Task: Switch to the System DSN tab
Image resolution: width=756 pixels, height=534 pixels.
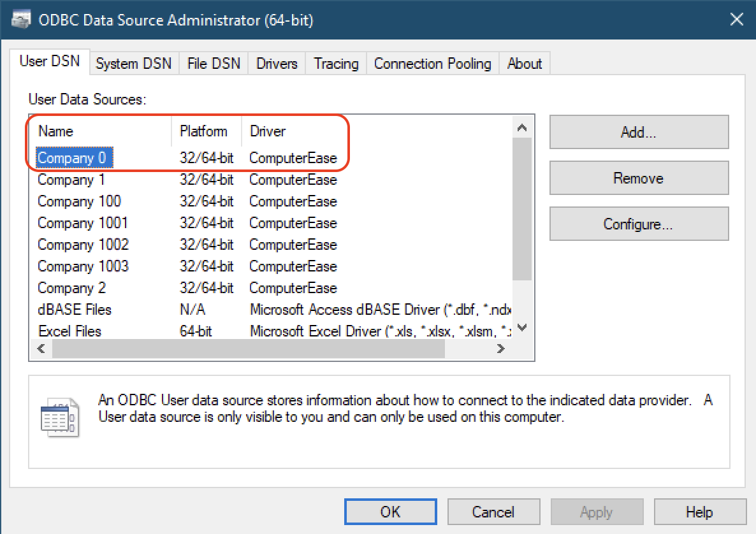Action: coord(134,64)
